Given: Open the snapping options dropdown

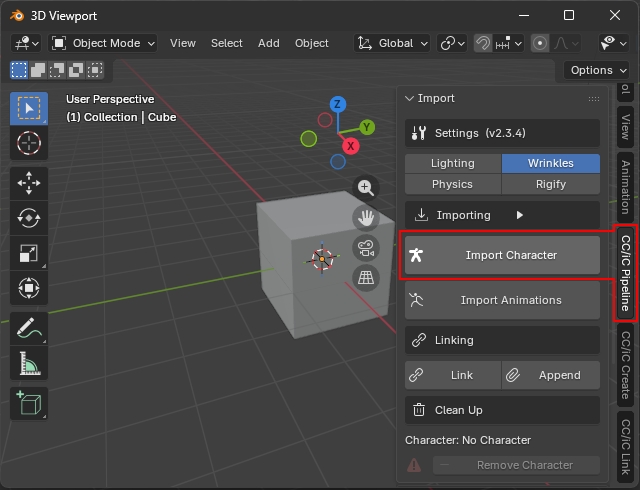Looking at the screenshot, I should [x=509, y=43].
